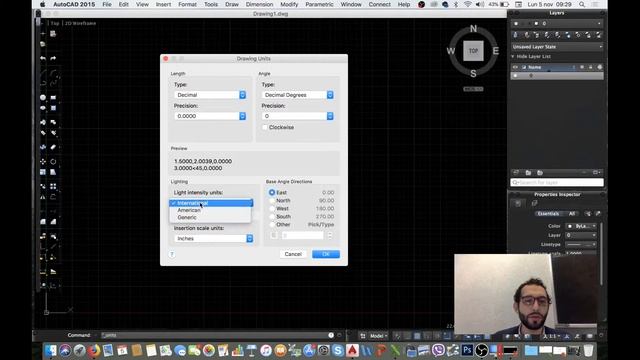640x360 pixels.
Task: Open OBS from the Dock
Action: pyautogui.click(x=482, y=350)
